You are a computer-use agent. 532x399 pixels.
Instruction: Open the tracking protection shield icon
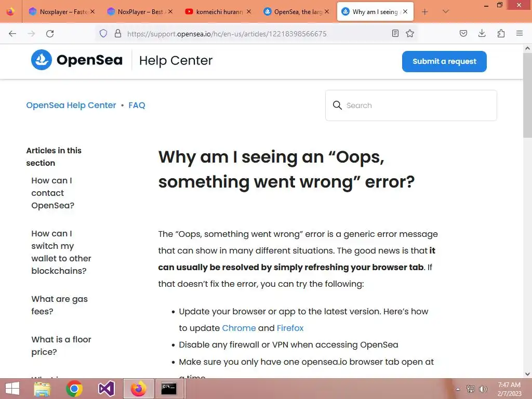pos(103,33)
